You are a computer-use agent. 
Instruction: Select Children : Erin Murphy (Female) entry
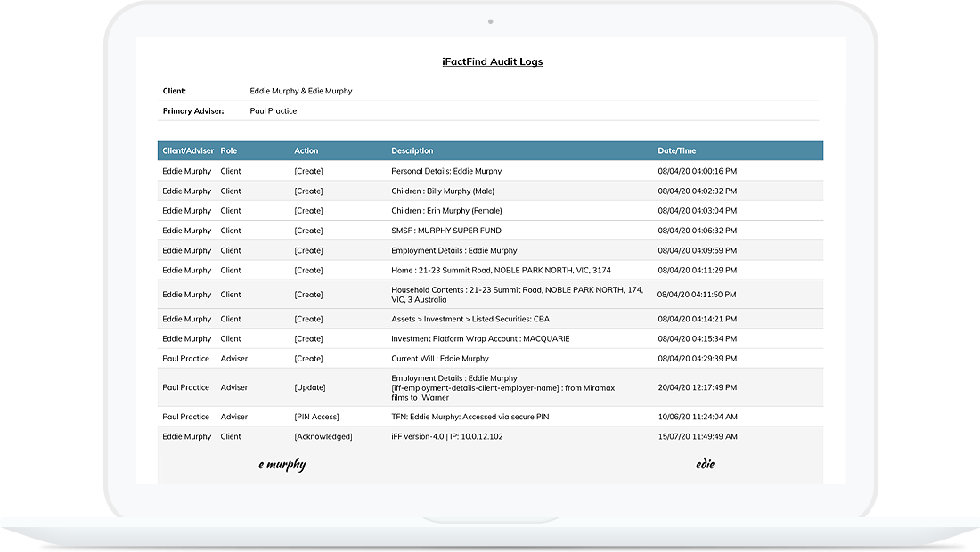point(446,211)
